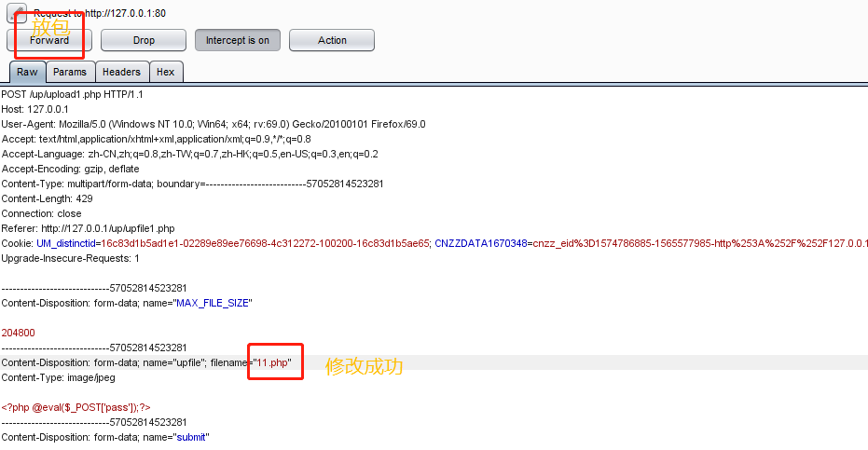868x450 pixels.
Task: Click the POST /up/upload1.php request line
Action: point(72,94)
